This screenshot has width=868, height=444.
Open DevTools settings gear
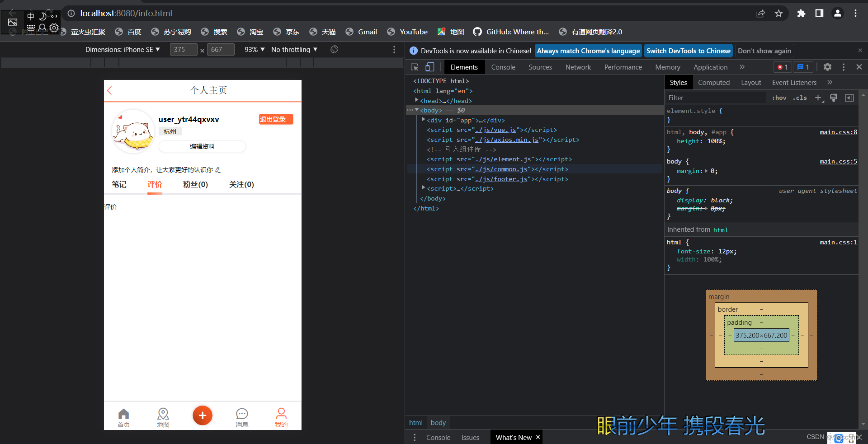pos(827,67)
